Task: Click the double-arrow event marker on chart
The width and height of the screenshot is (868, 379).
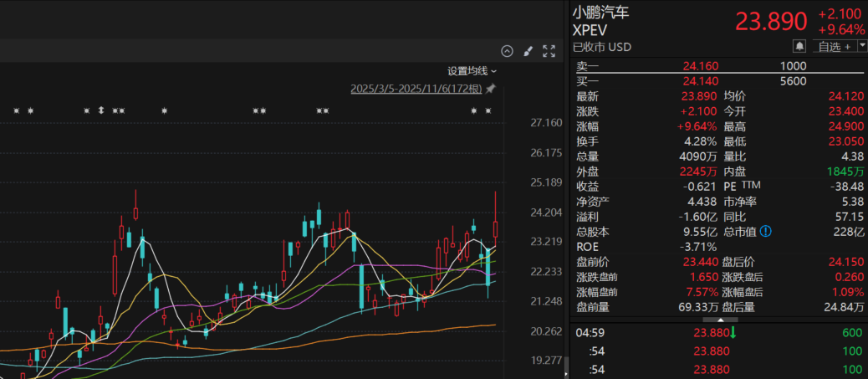Action: [100, 110]
